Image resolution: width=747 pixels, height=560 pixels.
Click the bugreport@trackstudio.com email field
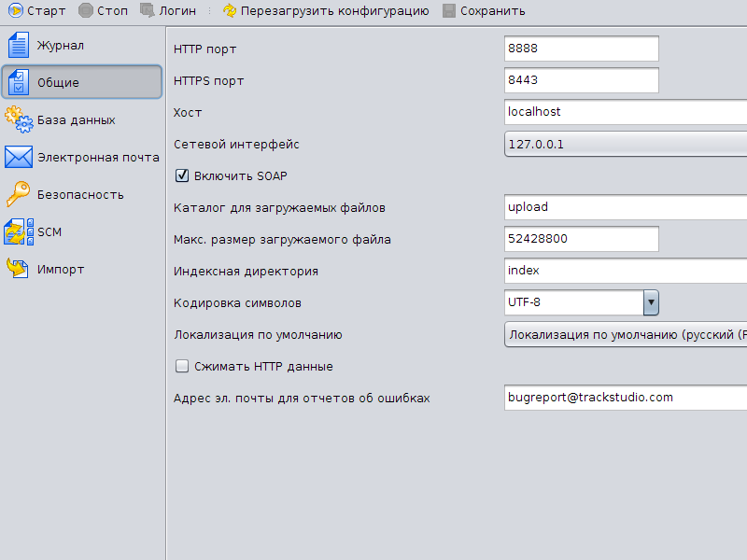pyautogui.click(x=626, y=398)
